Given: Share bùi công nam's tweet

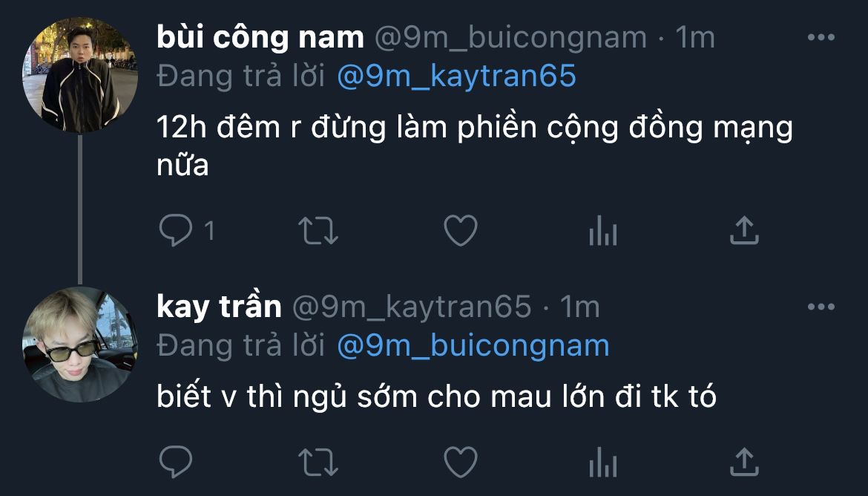Looking at the screenshot, I should (744, 230).
